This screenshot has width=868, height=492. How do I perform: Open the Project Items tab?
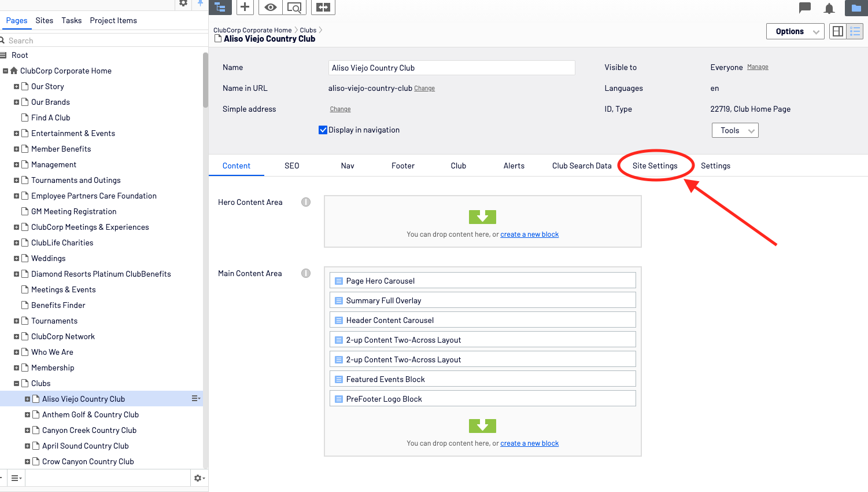(113, 20)
